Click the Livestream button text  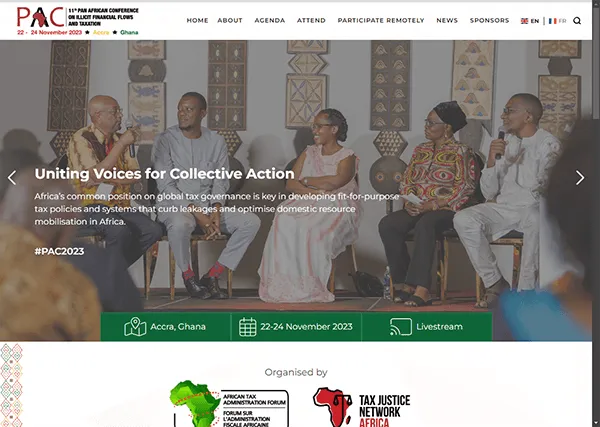tap(439, 327)
